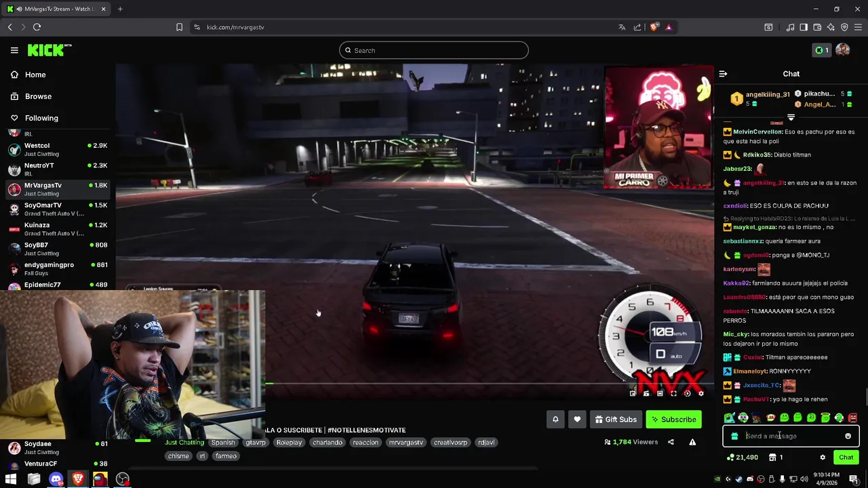Toggle theater mode in video player

click(660, 393)
